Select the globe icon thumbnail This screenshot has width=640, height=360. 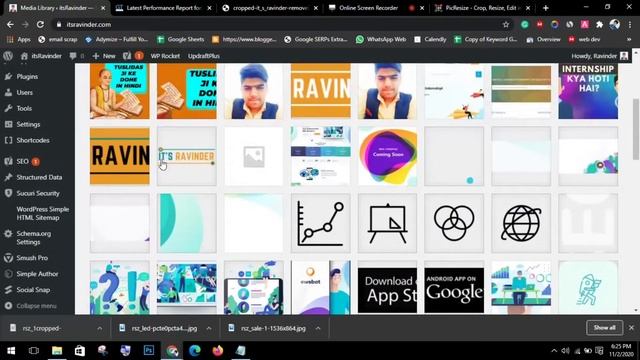tap(521, 223)
